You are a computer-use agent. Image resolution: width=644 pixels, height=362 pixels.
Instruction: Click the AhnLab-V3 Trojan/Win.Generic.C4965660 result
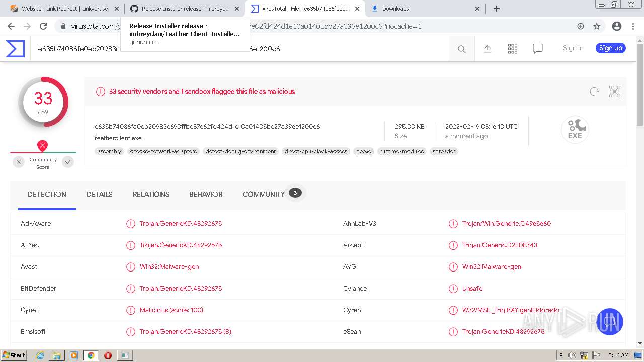(x=507, y=223)
